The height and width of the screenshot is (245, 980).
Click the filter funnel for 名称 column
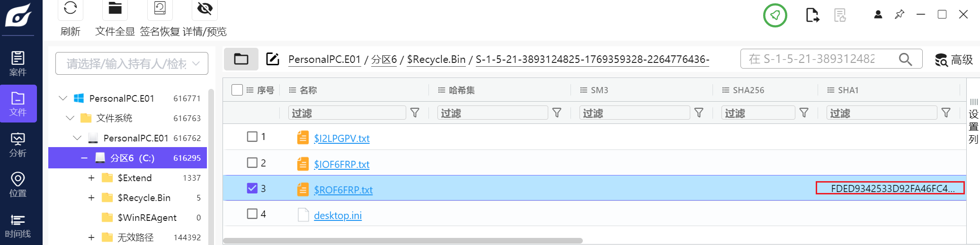click(x=415, y=113)
